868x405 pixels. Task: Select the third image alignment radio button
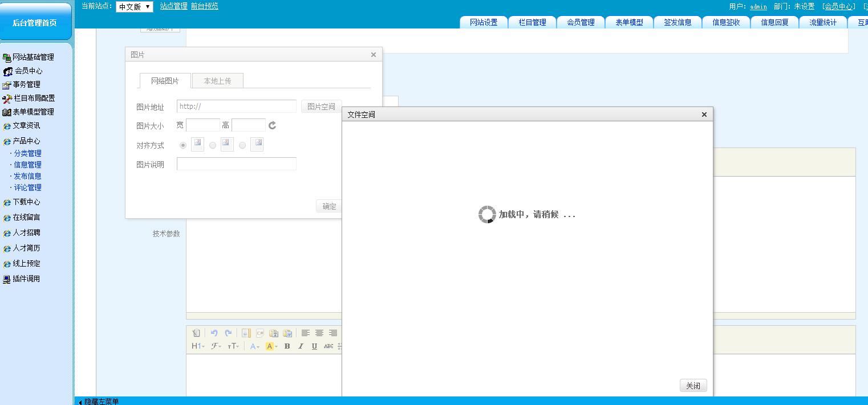point(242,145)
